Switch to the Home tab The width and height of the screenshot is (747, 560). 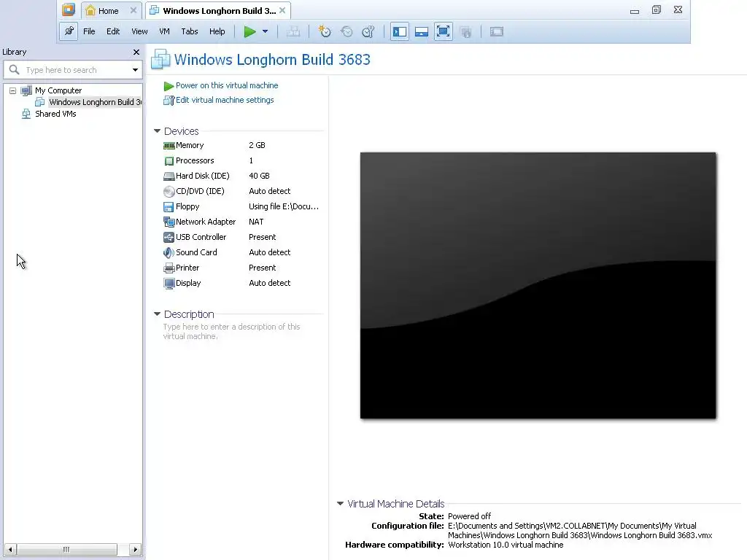108,10
